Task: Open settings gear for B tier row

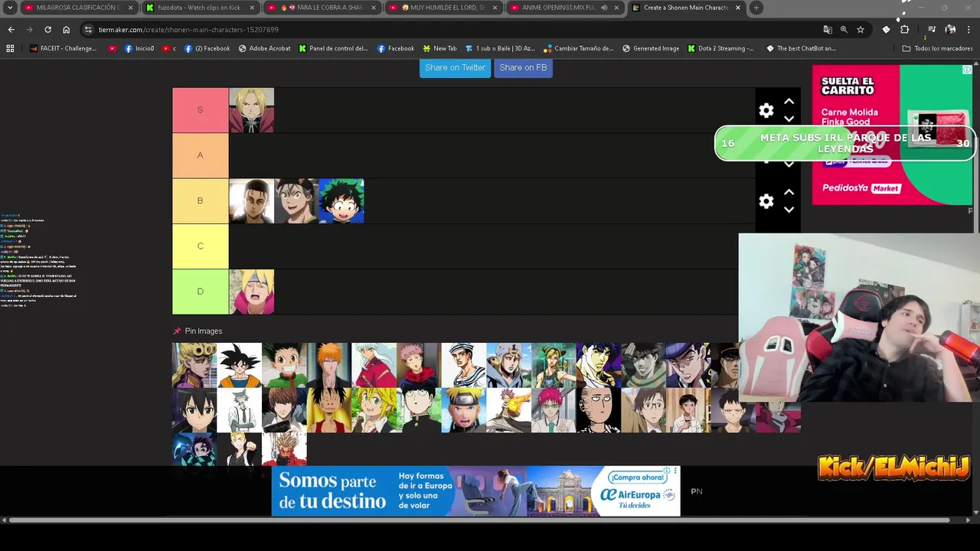Action: click(766, 201)
